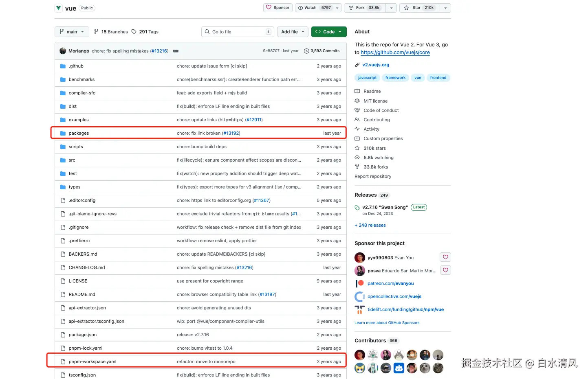
Task: Open the MIT license scale icon link
Action: 357,101
